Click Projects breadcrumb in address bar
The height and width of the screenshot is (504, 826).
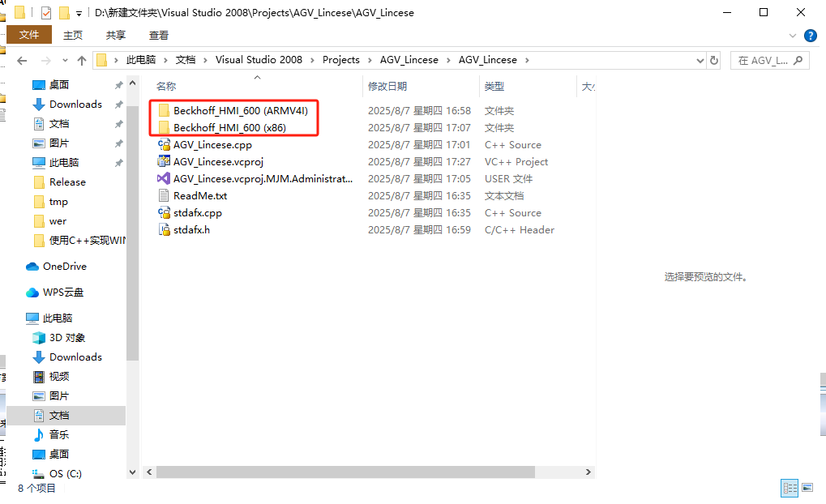[x=340, y=60]
